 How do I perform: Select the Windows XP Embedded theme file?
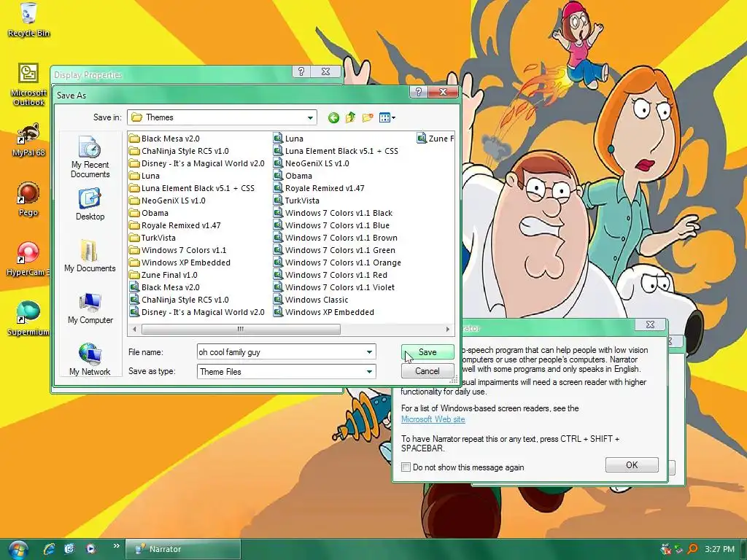pos(324,312)
